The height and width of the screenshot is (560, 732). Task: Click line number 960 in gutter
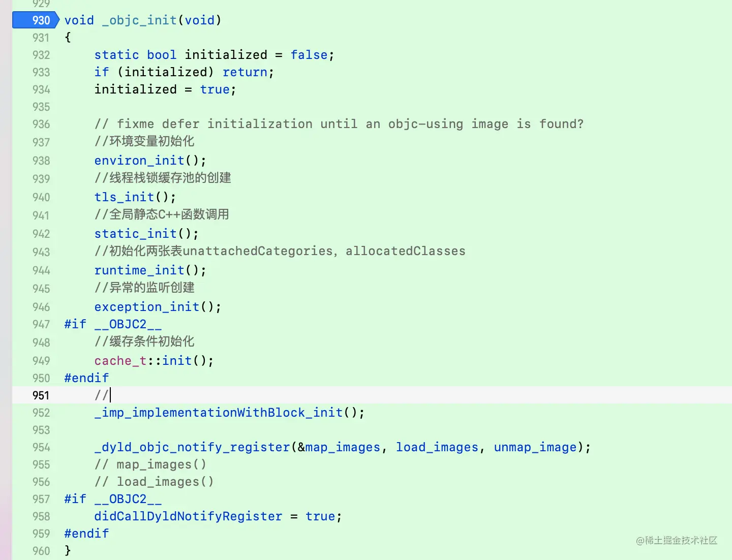(41, 551)
